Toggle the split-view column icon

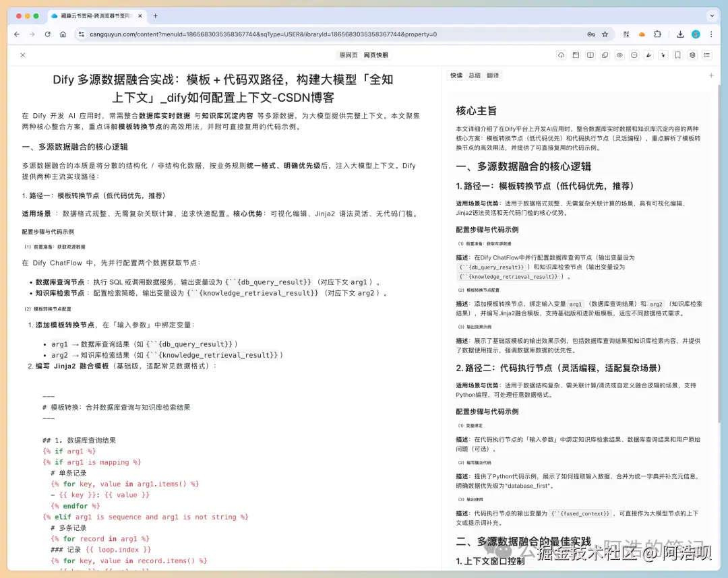(x=590, y=55)
